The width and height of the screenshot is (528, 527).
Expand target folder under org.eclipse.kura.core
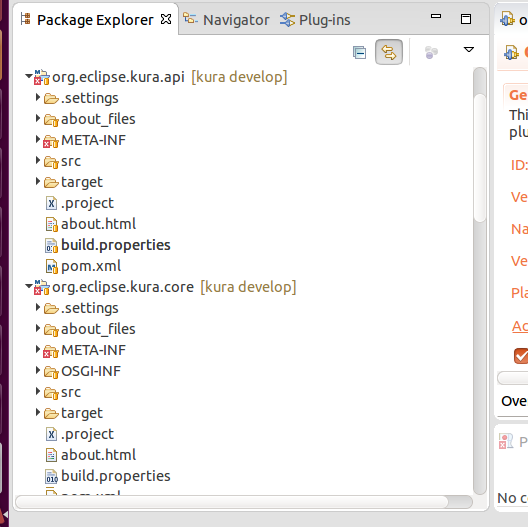tap(38, 412)
